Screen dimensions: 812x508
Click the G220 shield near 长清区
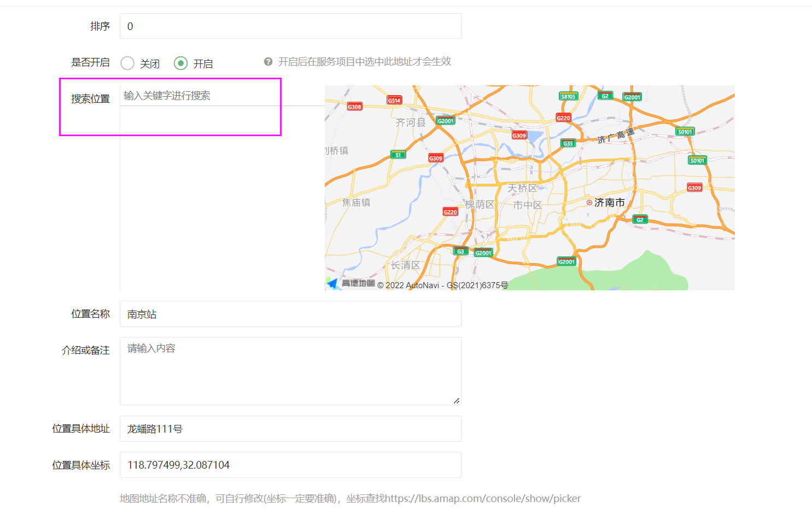point(450,212)
